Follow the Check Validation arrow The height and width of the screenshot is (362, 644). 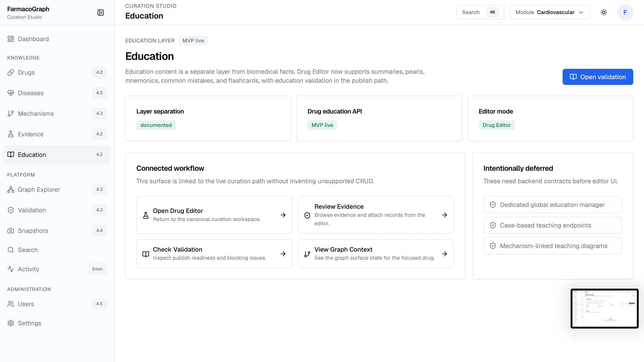point(283,254)
